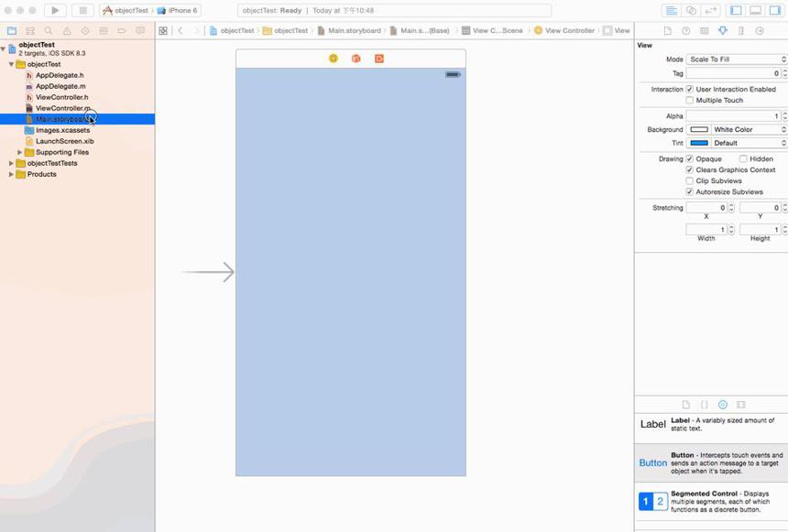Run the project with the Play button
Screen dimensions: 788x532
pyautogui.click(x=55, y=10)
